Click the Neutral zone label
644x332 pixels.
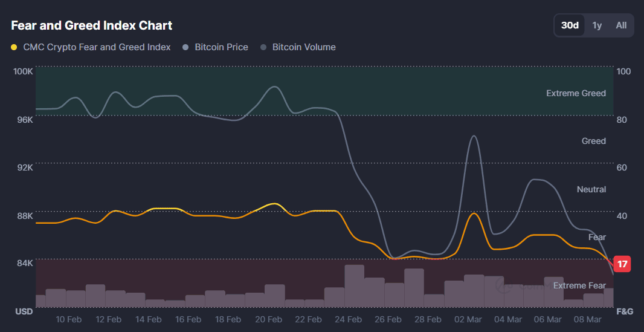coord(591,189)
